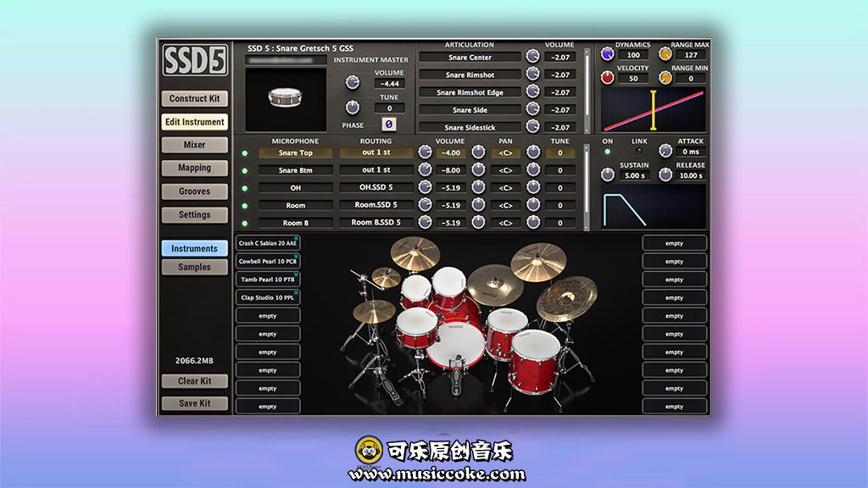The image size is (868, 488).
Task: Turn the Instrument Master volume knob
Action: tap(352, 82)
